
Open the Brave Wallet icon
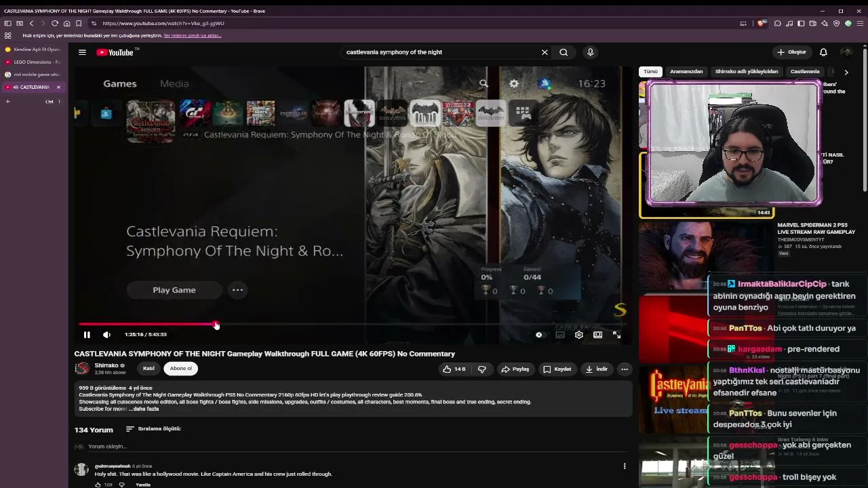813,23
